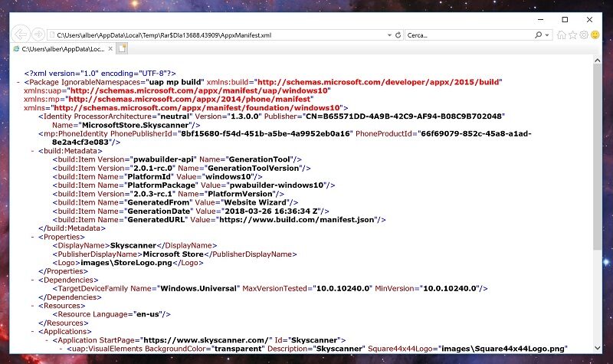Refresh the AppxManifest.xml page

398,34
